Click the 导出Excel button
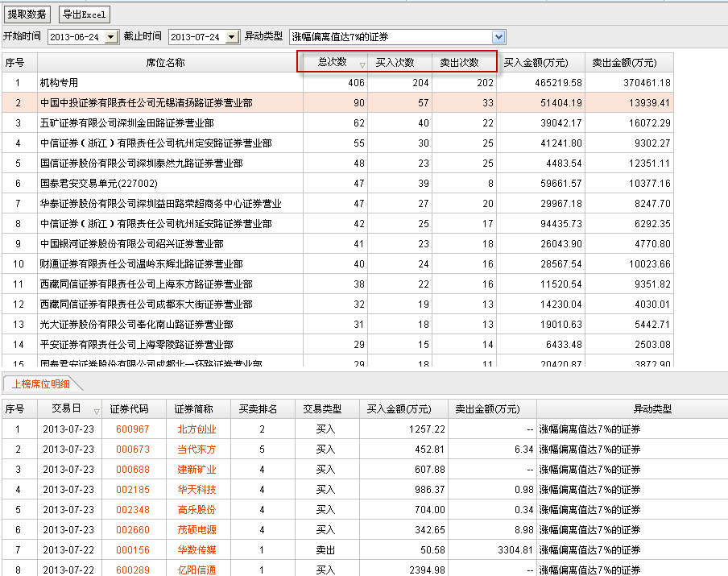This screenshot has width=728, height=576. (83, 15)
